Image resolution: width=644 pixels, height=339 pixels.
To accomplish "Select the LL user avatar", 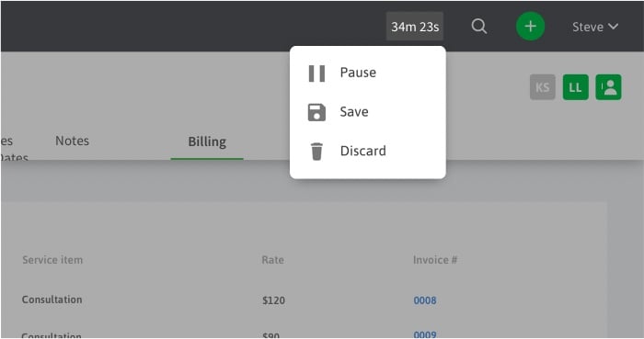I will [575, 87].
